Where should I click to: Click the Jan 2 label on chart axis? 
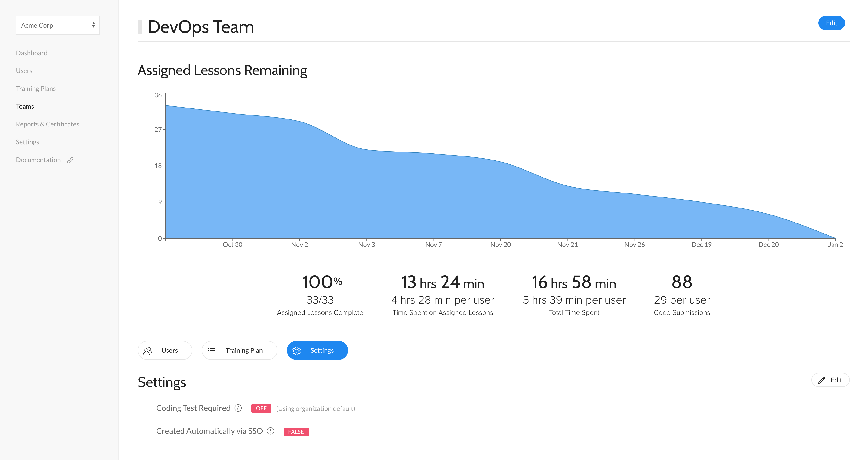tap(835, 245)
